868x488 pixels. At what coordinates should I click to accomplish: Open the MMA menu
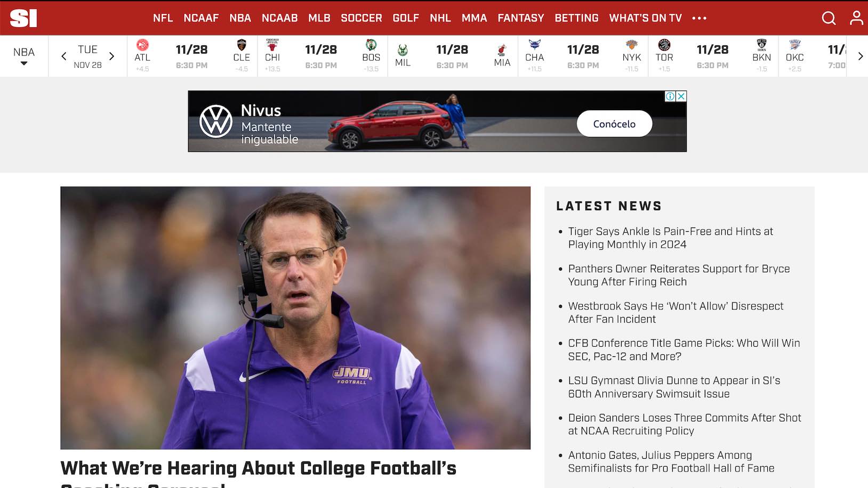[x=474, y=18]
